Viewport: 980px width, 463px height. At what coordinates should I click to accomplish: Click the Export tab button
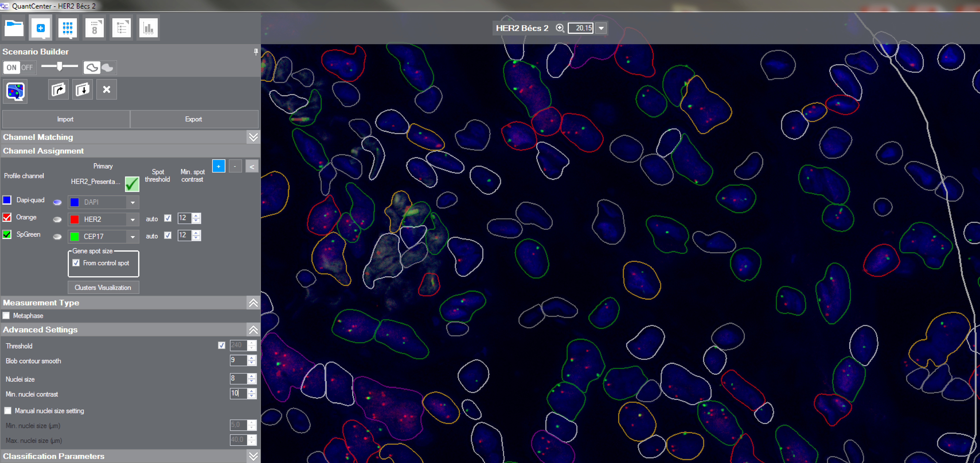click(194, 119)
